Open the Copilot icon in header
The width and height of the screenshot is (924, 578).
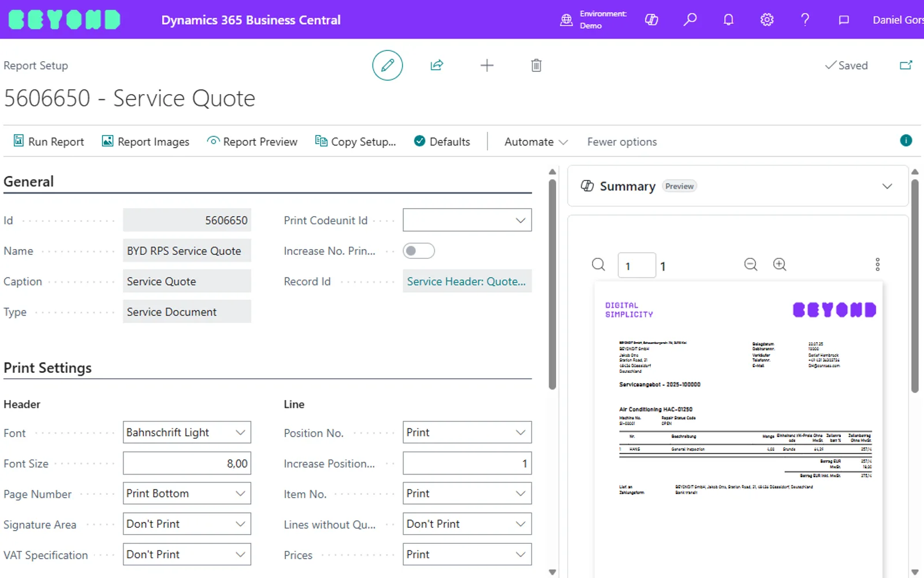(x=651, y=20)
